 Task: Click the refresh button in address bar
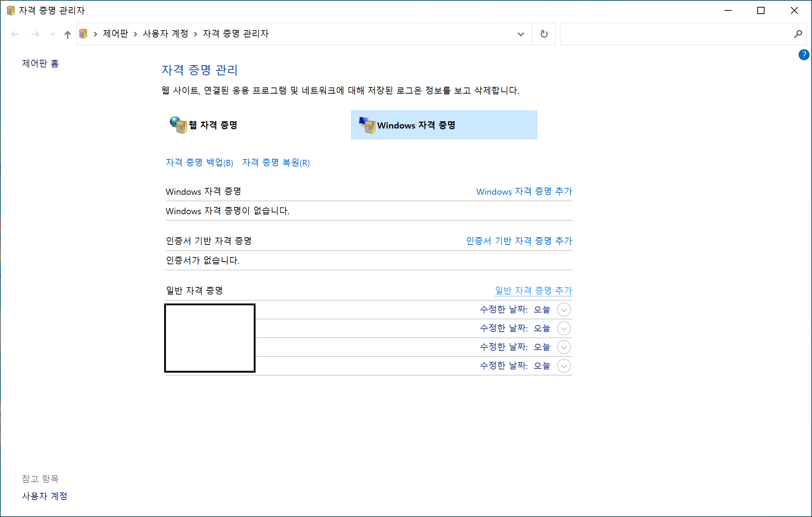(x=544, y=34)
